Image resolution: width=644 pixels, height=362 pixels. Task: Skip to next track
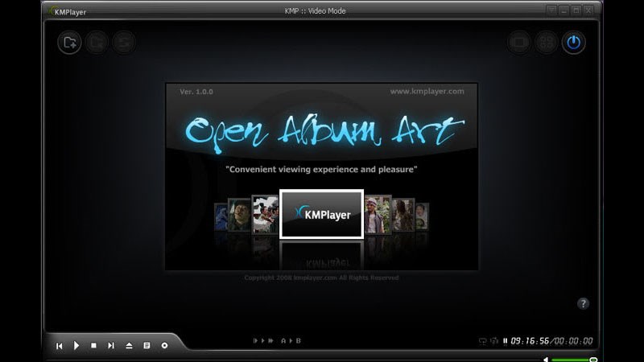pyautogui.click(x=111, y=346)
